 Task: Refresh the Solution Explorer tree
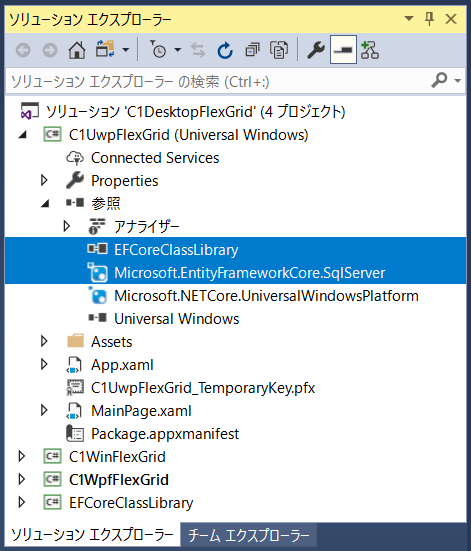click(x=225, y=50)
